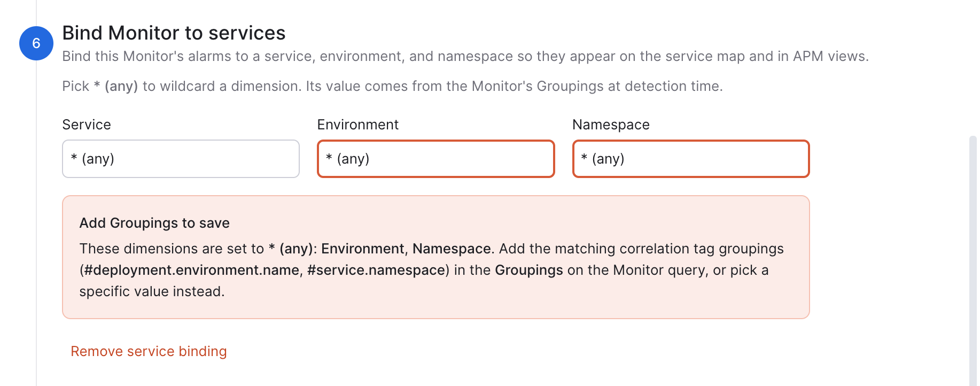The width and height of the screenshot is (980, 386).
Task: Click the Environment field label
Action: (358, 125)
